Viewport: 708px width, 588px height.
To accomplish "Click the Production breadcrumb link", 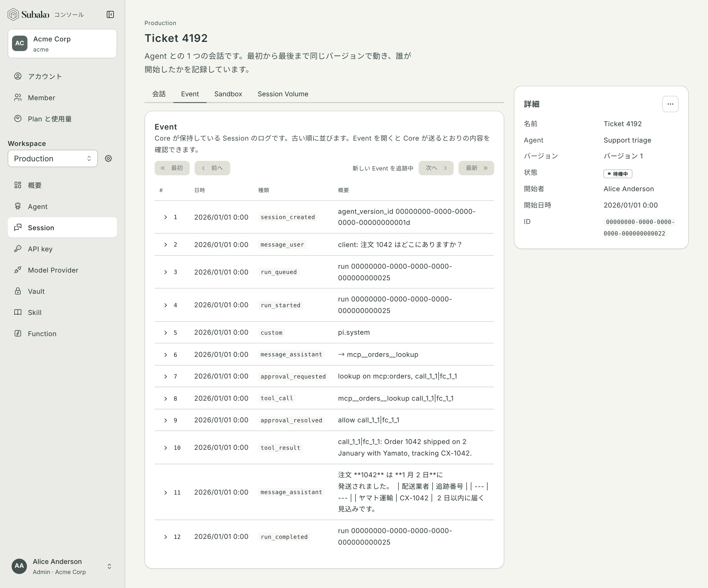I will (x=160, y=23).
